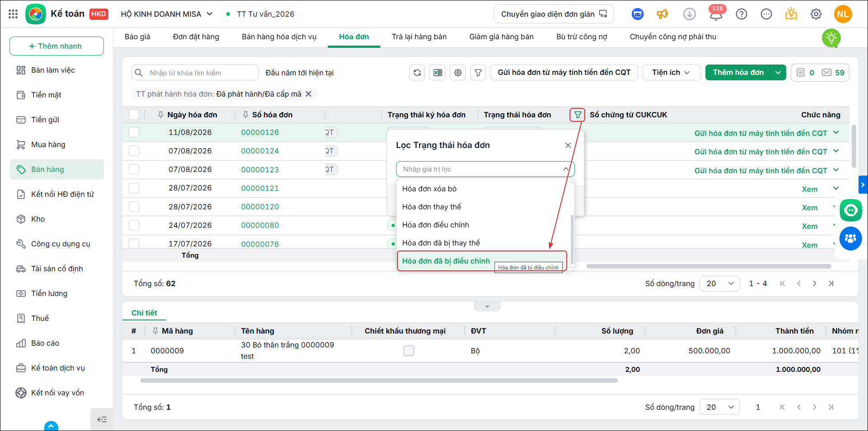The height and width of the screenshot is (431, 868).
Task: Switch to Trả lại hàng bán tab
Action: coord(419,37)
